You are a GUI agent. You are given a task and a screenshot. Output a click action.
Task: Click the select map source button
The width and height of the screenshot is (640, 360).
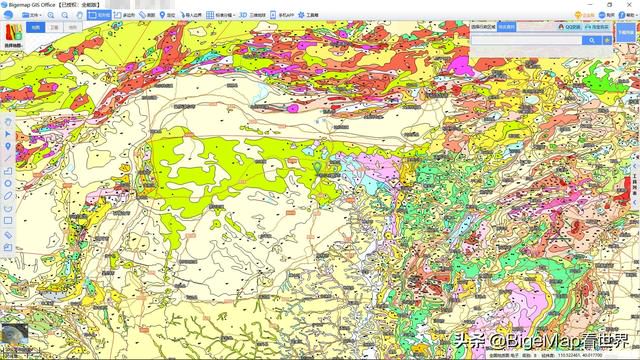13,36
